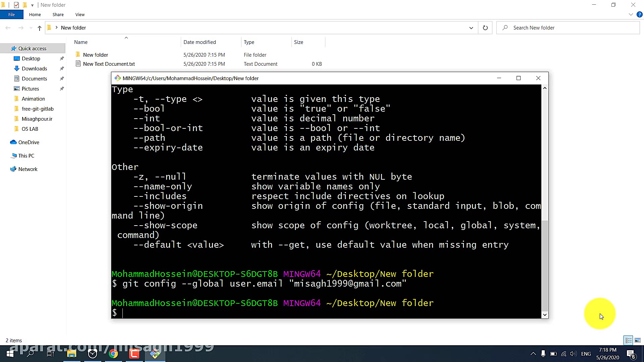
Task: Open the Action Center notifications icon
Action: pyautogui.click(x=630, y=354)
